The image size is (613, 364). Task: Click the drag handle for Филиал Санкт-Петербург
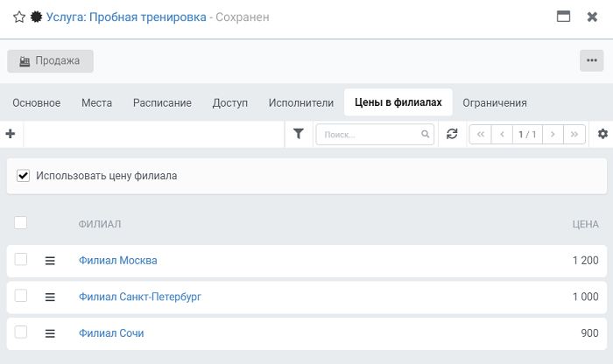[50, 297]
